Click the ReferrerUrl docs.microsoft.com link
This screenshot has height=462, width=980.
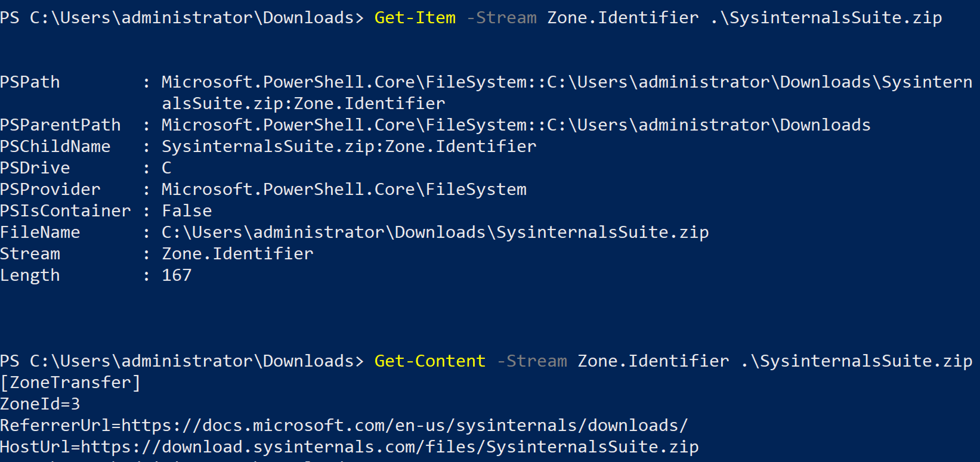click(404, 425)
